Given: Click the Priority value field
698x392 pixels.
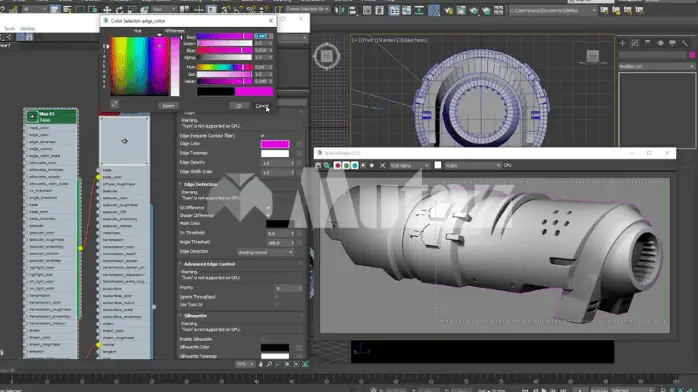Looking at the screenshot, I should point(287,288).
